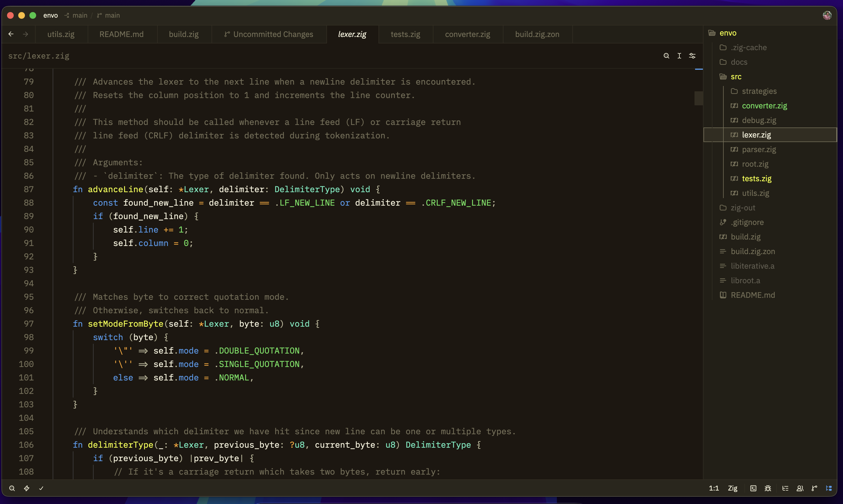The height and width of the screenshot is (504, 843).
Task: Click the editor vertical scrollbar thumb
Action: [x=699, y=98]
